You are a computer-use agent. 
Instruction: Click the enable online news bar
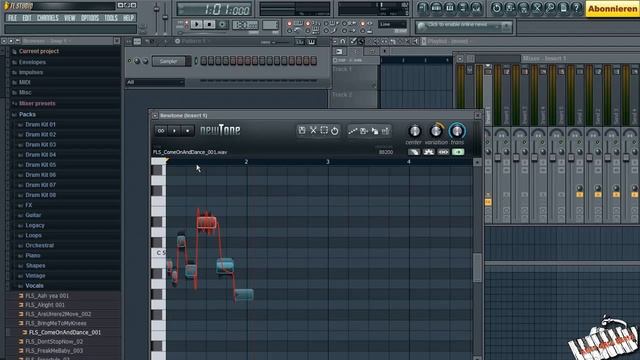pyautogui.click(x=464, y=26)
